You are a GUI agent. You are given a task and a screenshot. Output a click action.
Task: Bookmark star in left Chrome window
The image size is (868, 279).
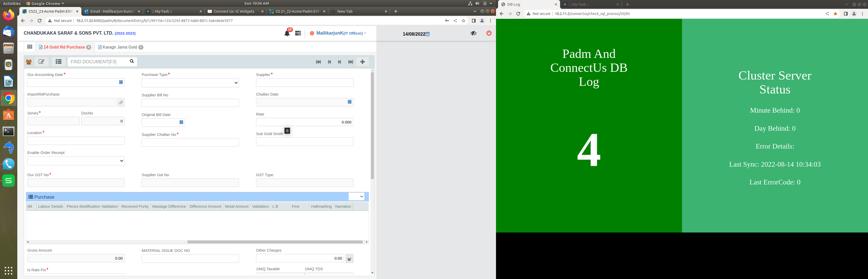pos(463,21)
